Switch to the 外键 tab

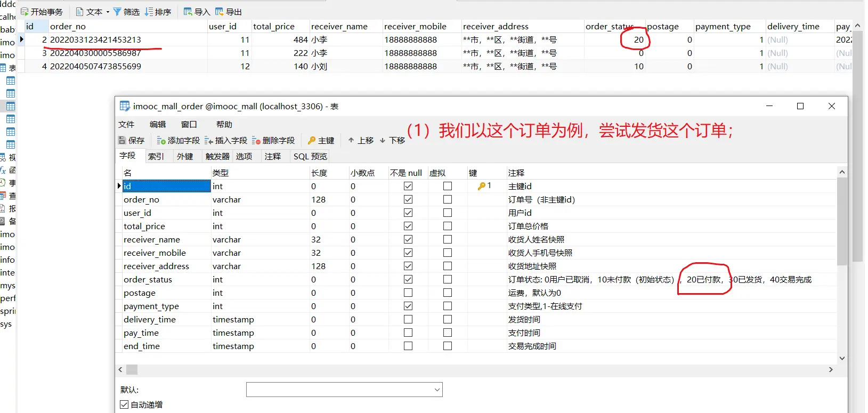point(185,156)
